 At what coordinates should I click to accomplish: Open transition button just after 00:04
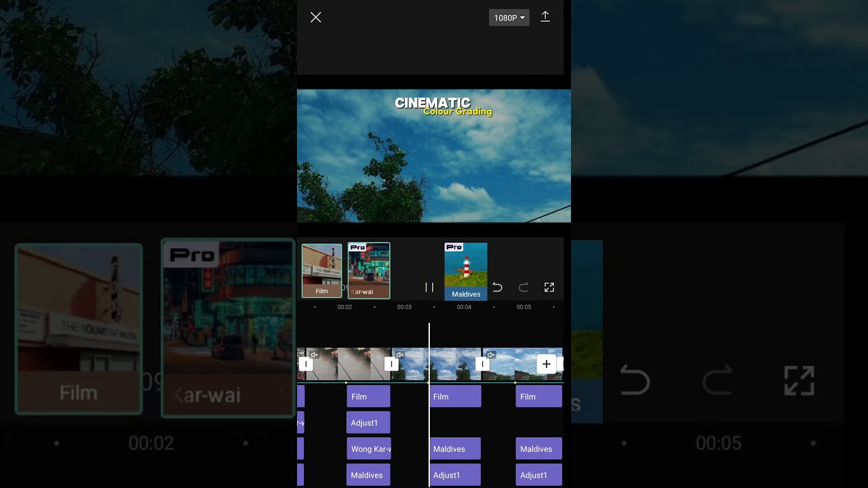click(x=482, y=364)
